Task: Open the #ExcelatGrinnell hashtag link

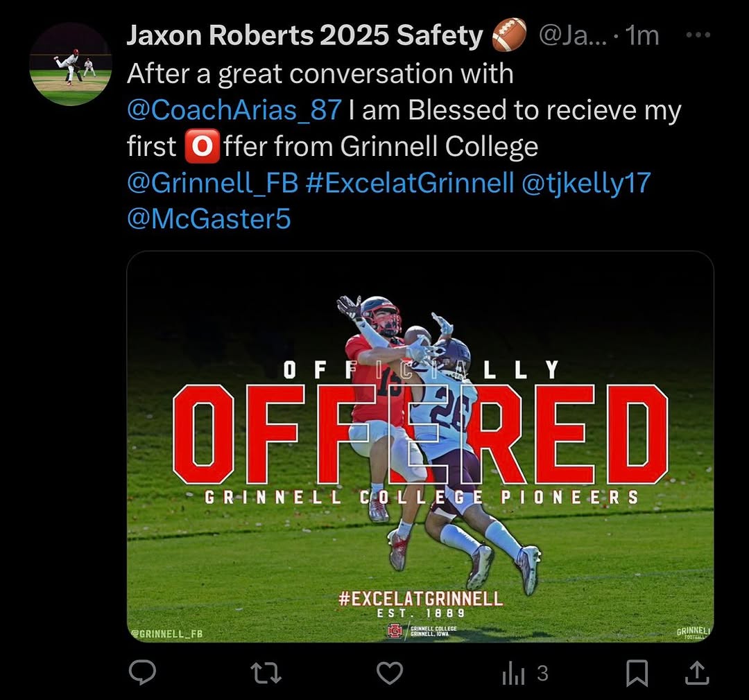Action: click(x=409, y=183)
